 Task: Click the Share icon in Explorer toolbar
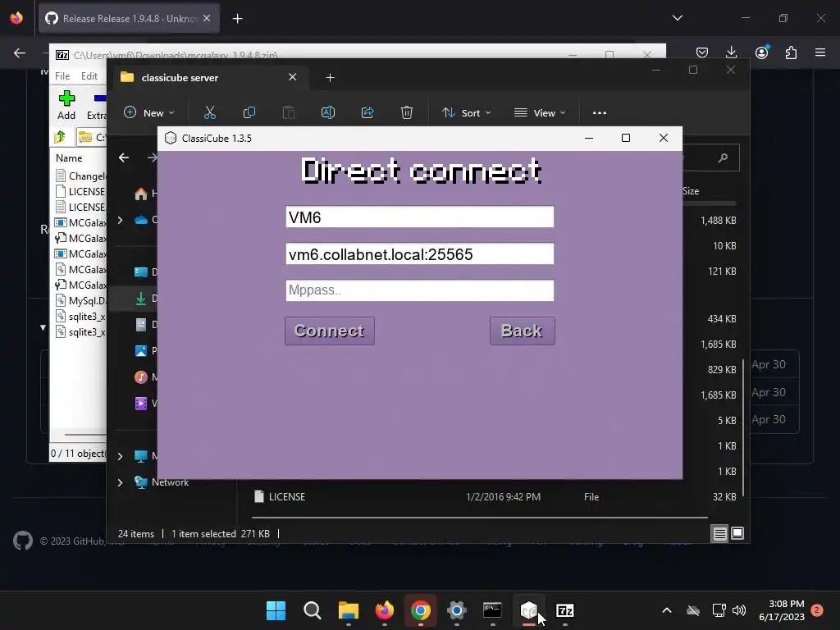point(367,112)
